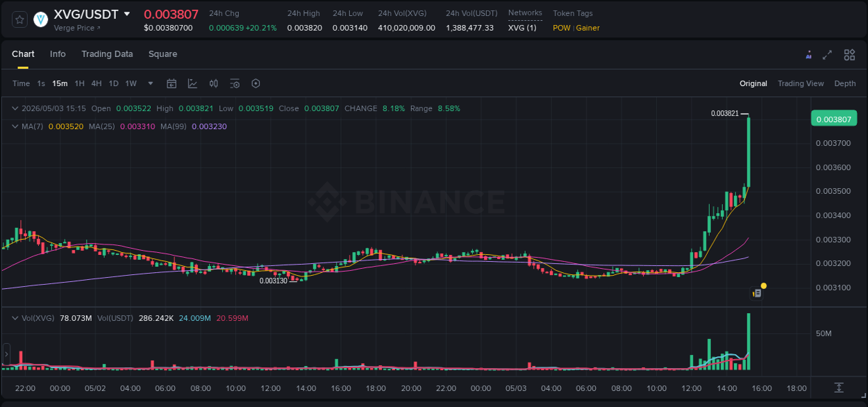868x407 pixels.
Task: Open the AI assistant icon
Action: pyautogui.click(x=808, y=55)
